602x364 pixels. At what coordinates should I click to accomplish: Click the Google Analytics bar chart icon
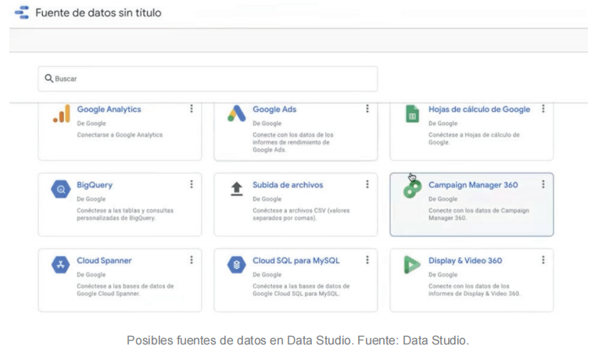(x=62, y=113)
